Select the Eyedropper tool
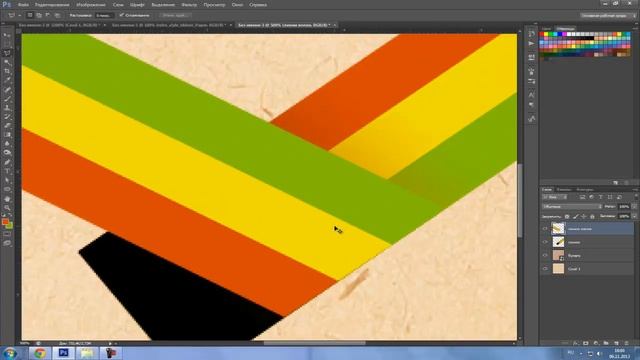The image size is (640, 360). coord(7,80)
